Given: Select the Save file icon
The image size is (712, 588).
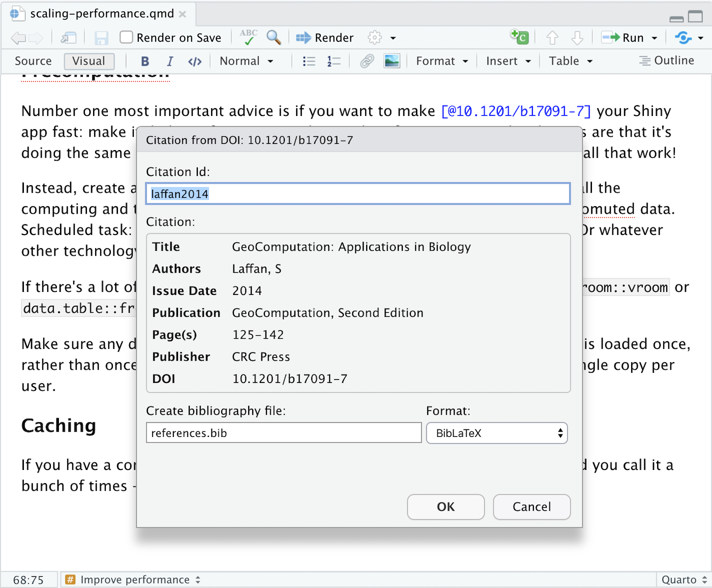Looking at the screenshot, I should (x=101, y=37).
